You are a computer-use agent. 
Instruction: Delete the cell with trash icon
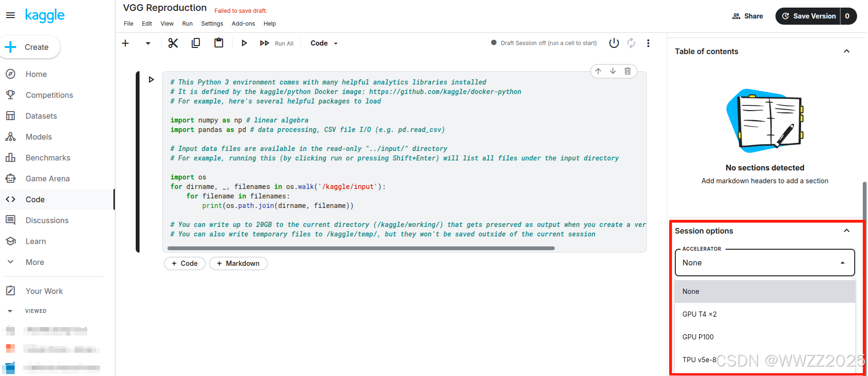(627, 71)
